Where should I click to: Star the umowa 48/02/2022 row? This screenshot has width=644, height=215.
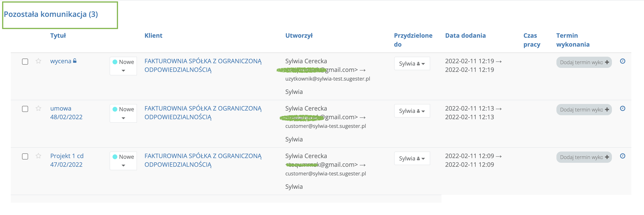coord(38,108)
